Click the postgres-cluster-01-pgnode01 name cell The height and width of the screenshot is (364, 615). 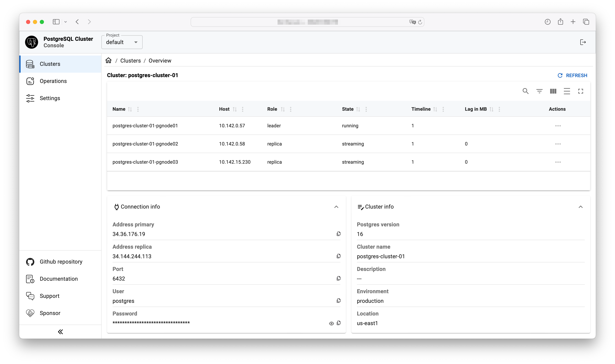pyautogui.click(x=145, y=126)
